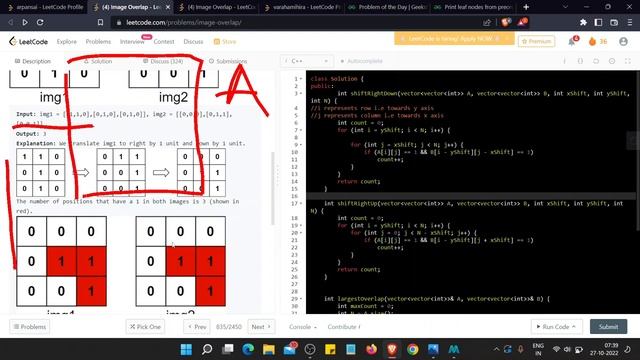
Task: Bookmark this page icon
Action: coord(100,22)
